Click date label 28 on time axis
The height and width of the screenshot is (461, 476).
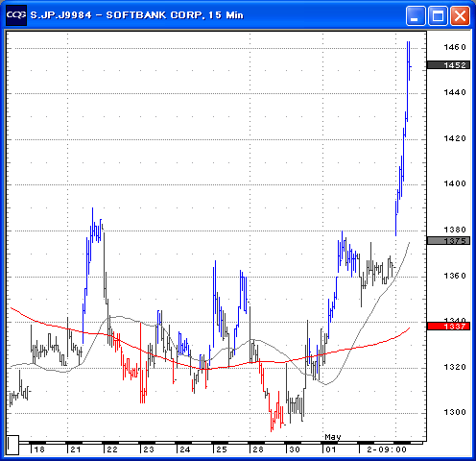[x=258, y=449]
